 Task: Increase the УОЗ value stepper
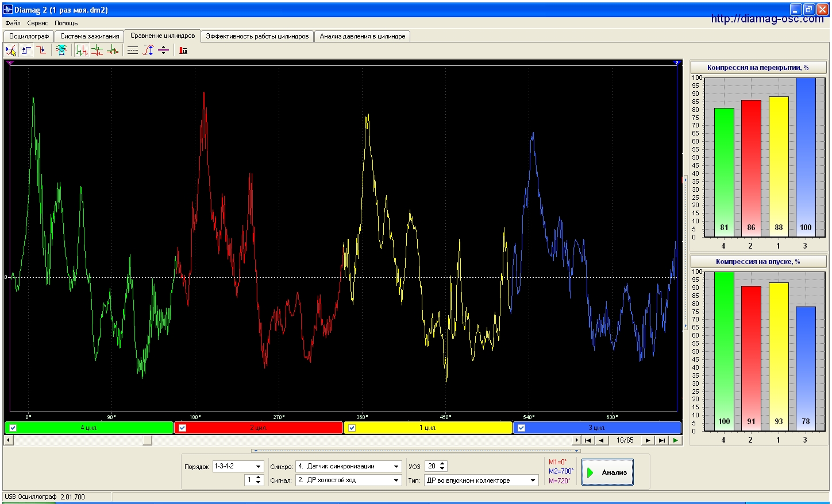click(442, 464)
